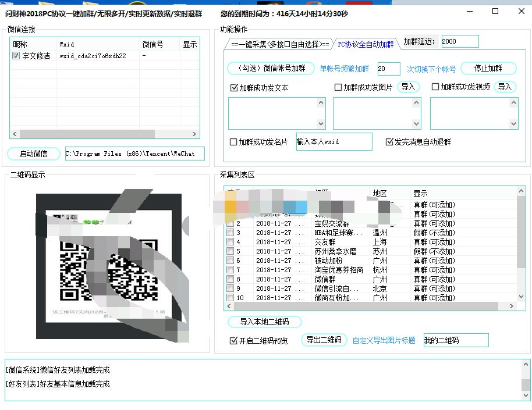Click the 地区 column header

click(x=389, y=193)
